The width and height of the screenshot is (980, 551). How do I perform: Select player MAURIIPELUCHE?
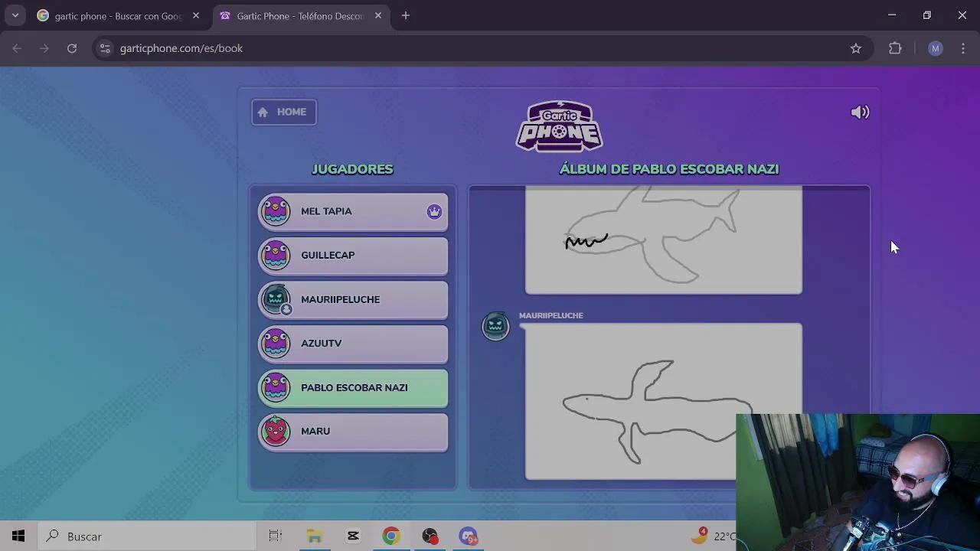(x=353, y=299)
